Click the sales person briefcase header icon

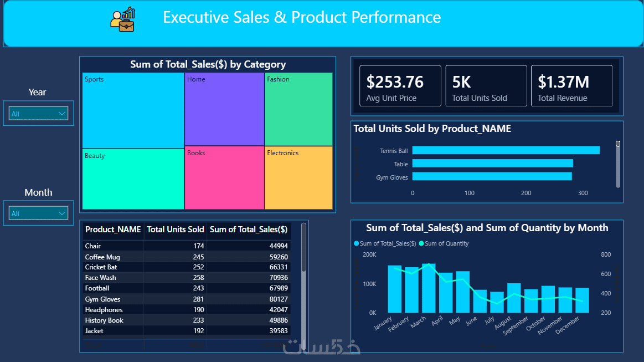click(x=122, y=19)
